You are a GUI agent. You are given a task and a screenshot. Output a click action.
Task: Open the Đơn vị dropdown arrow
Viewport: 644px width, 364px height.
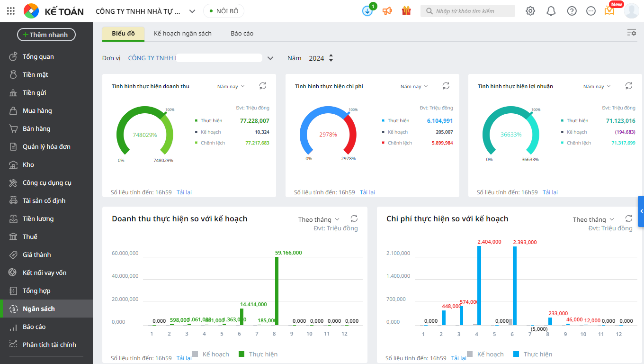[x=270, y=58]
